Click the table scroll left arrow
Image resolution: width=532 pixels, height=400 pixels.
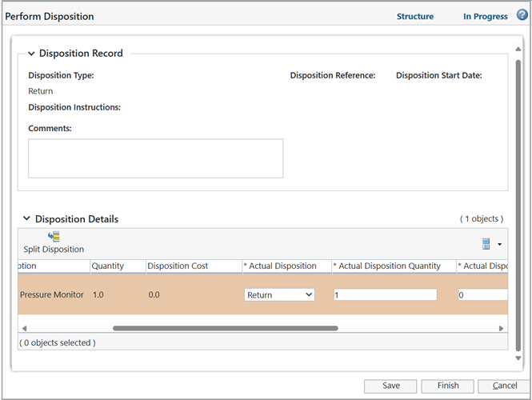pos(24,329)
